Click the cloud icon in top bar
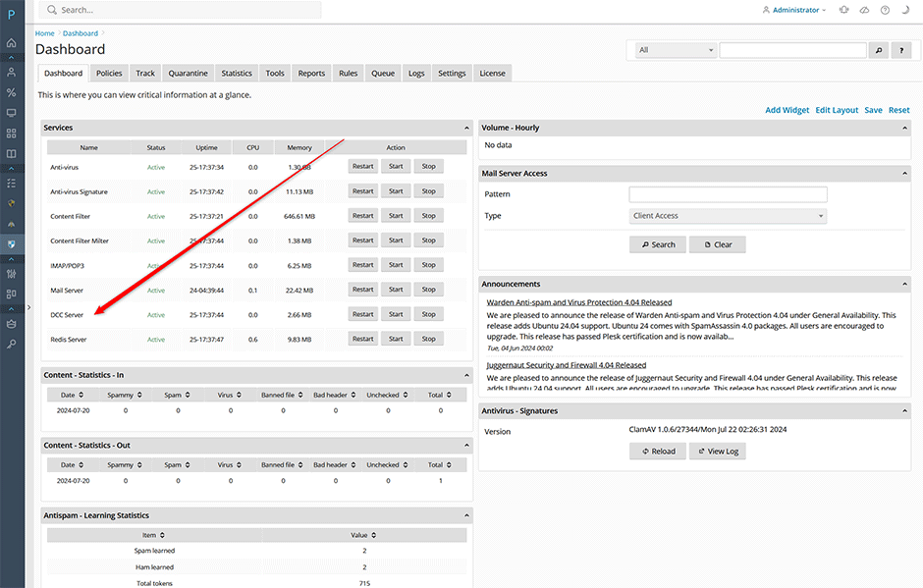Viewport: 923px width, 588px height. 864,10
